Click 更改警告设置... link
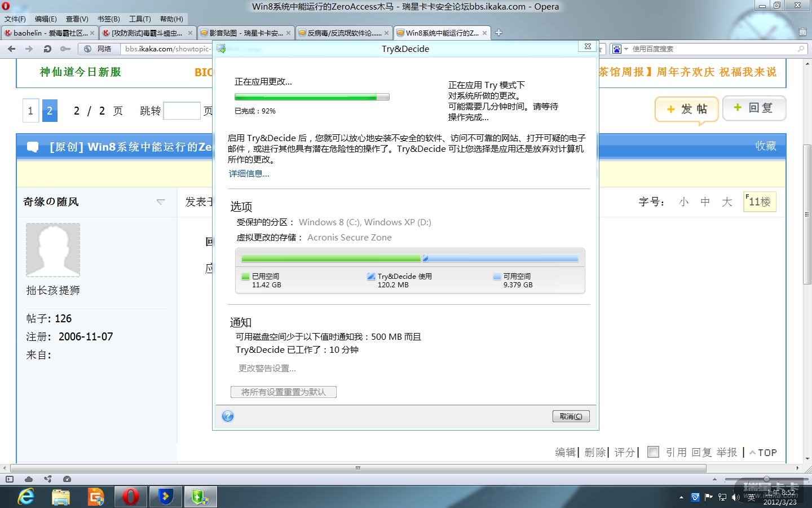This screenshot has height=508, width=812. coord(267,369)
